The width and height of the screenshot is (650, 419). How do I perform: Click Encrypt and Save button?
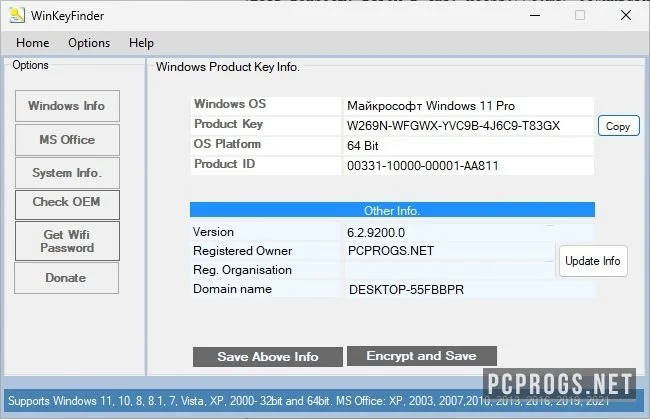point(422,356)
